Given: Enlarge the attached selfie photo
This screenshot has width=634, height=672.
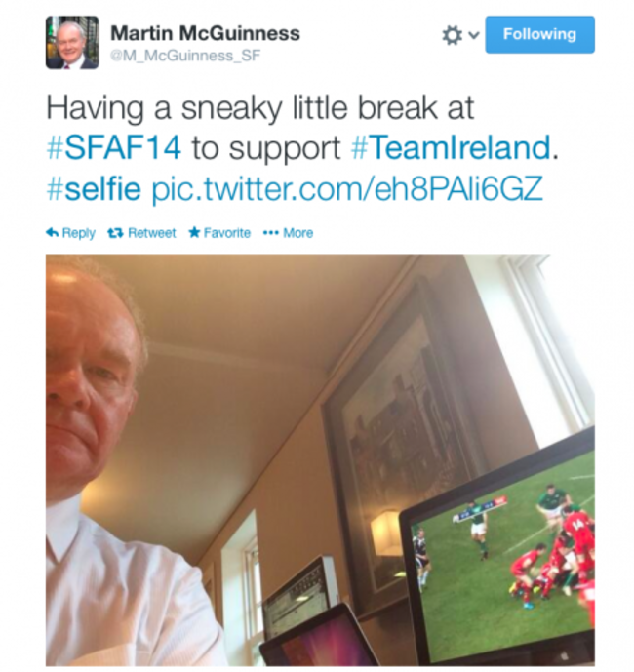Looking at the screenshot, I should coord(320,459).
